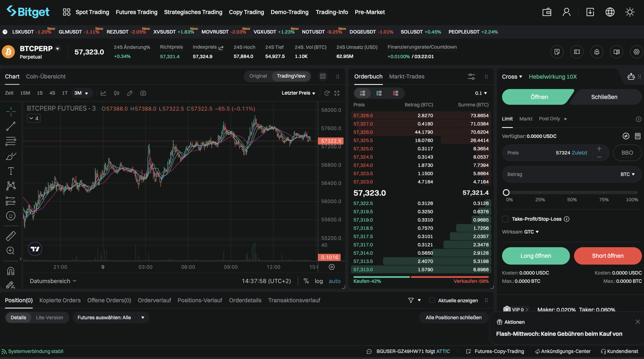Click the coupon ticket icon

pyautogui.click(x=577, y=52)
